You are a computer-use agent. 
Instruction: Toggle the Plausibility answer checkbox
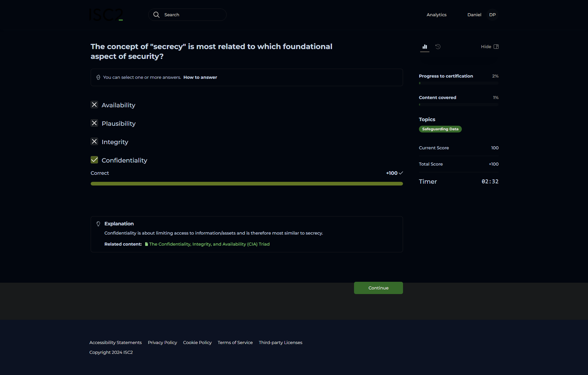(94, 123)
